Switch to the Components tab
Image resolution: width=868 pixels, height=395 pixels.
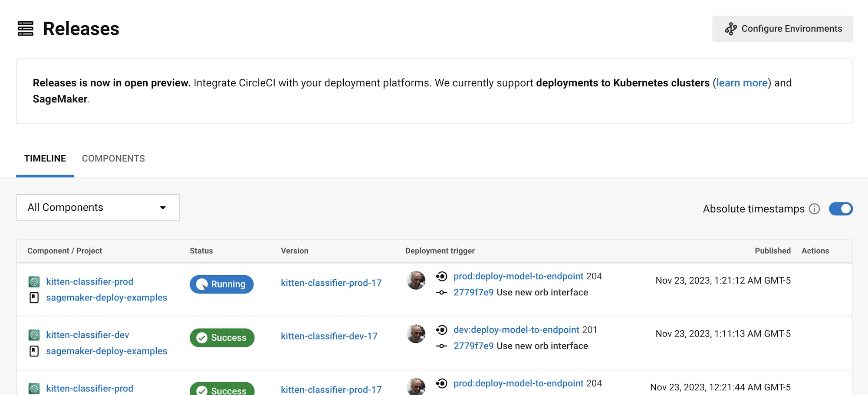click(113, 159)
